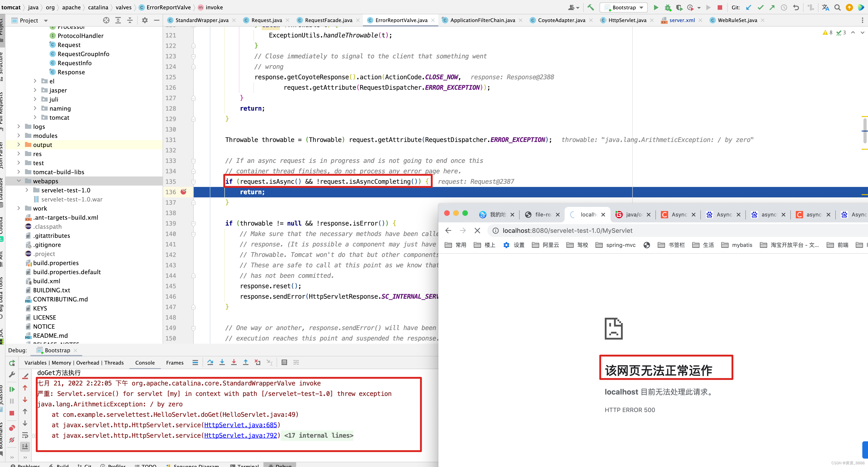Viewport: 868px width, 467px height.
Task: Open the Bootstrap run configuration dropdown
Action: coord(624,7)
